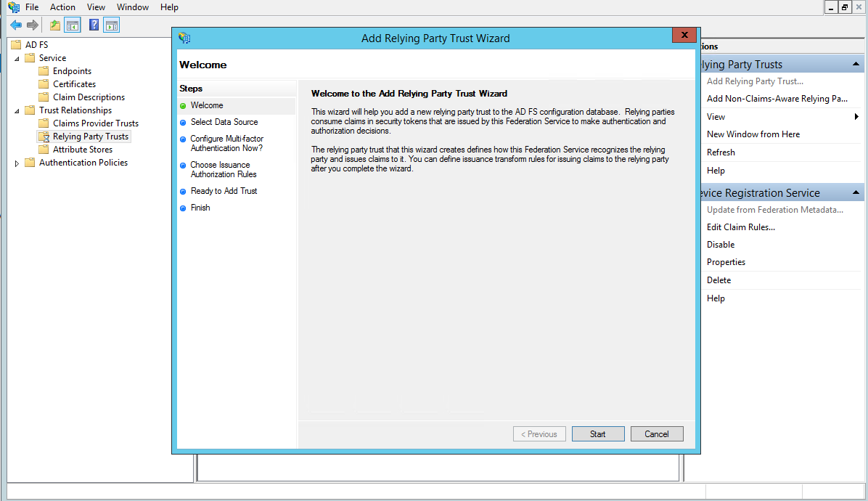Open the Window menu
The image size is (868, 501).
[x=133, y=7]
